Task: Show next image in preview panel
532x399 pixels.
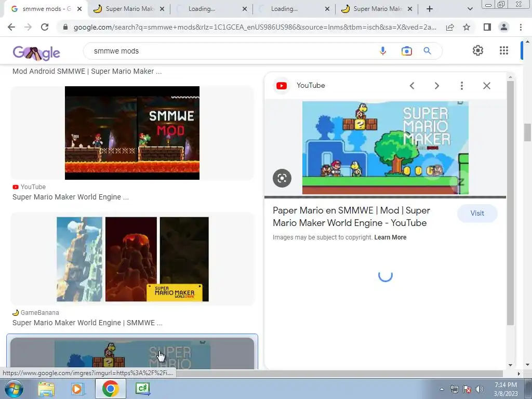Action: click(436, 86)
